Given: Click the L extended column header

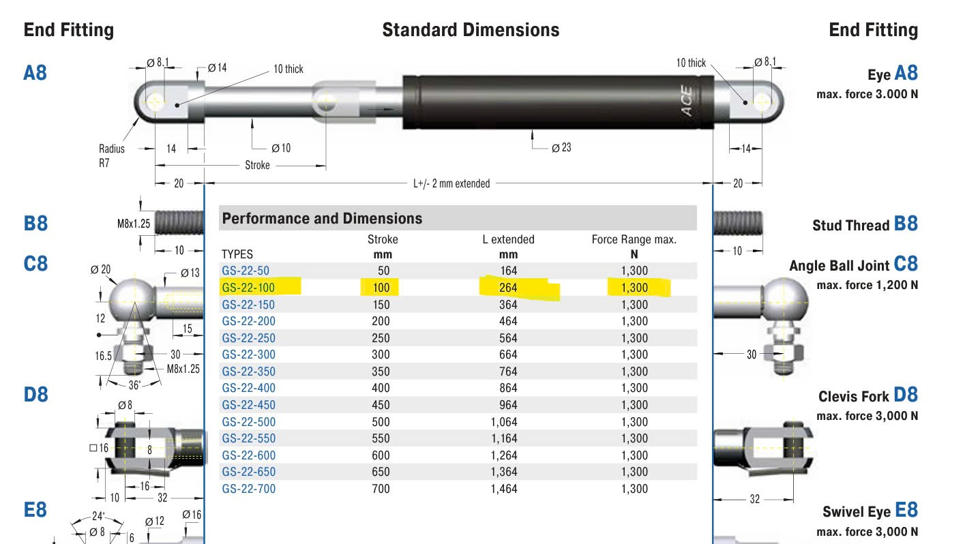Looking at the screenshot, I should (508, 239).
